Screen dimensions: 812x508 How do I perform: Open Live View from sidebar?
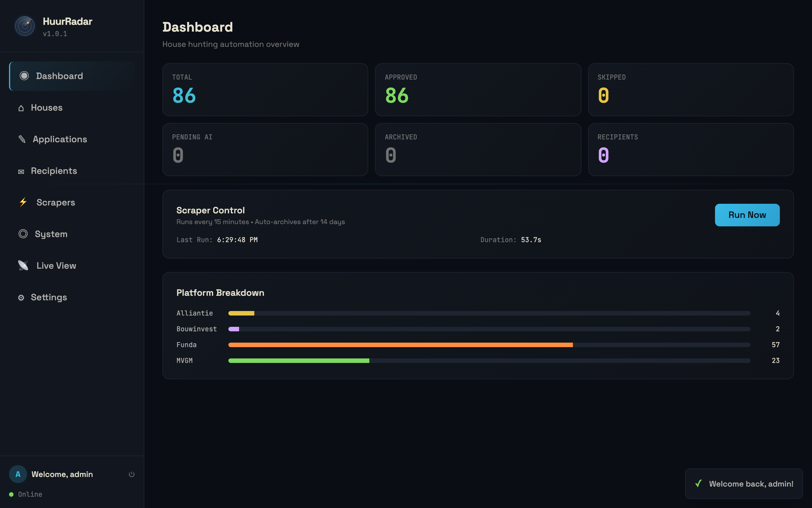click(x=72, y=265)
